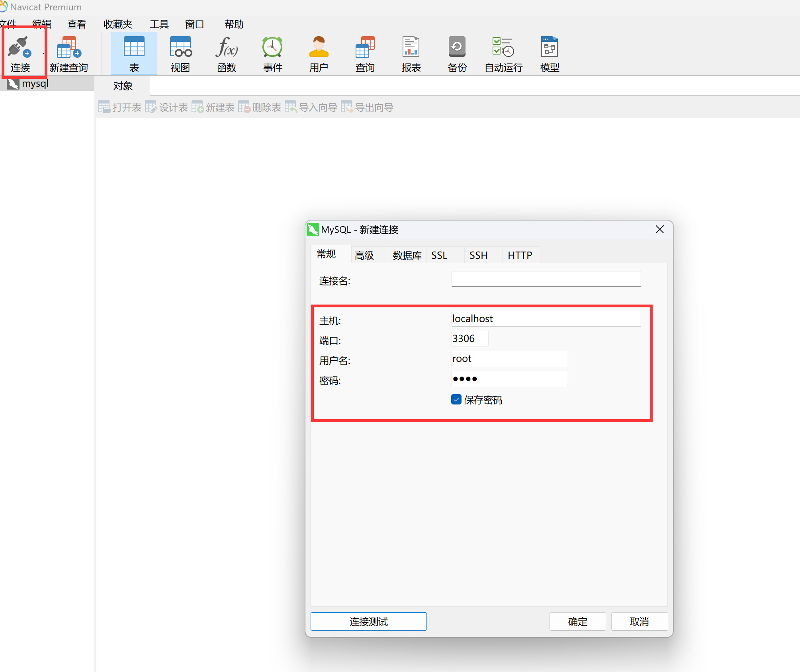Viewport: 800px width, 672px height.
Task: Select the mysql connection in sidebar
Action: click(x=35, y=84)
